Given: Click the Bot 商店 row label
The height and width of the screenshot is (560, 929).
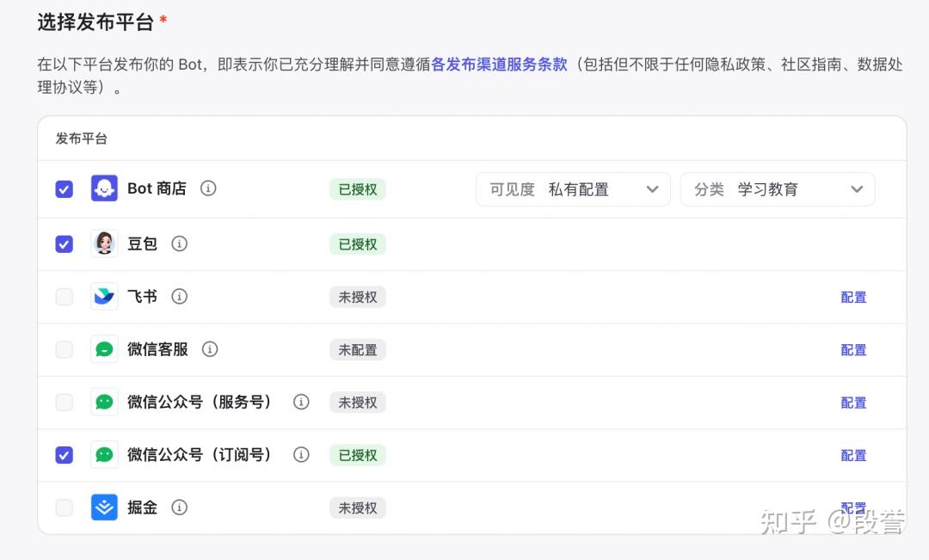Looking at the screenshot, I should pos(157,188).
